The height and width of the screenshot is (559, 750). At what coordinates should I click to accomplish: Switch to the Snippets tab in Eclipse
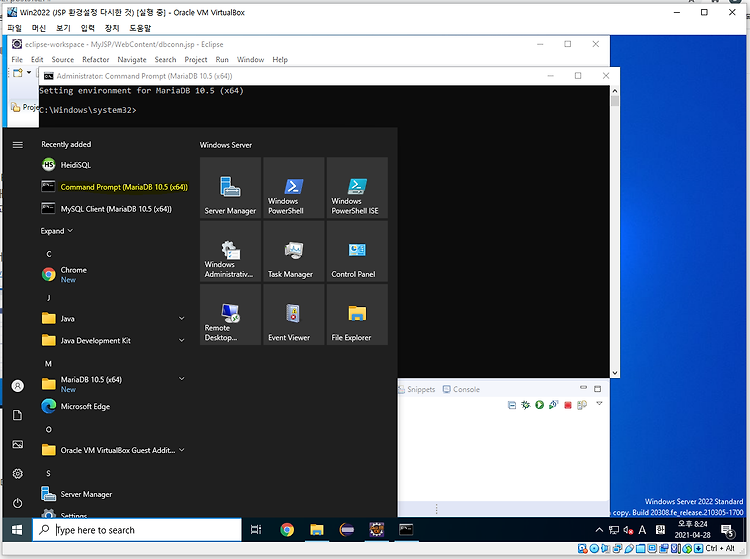pyautogui.click(x=417, y=389)
